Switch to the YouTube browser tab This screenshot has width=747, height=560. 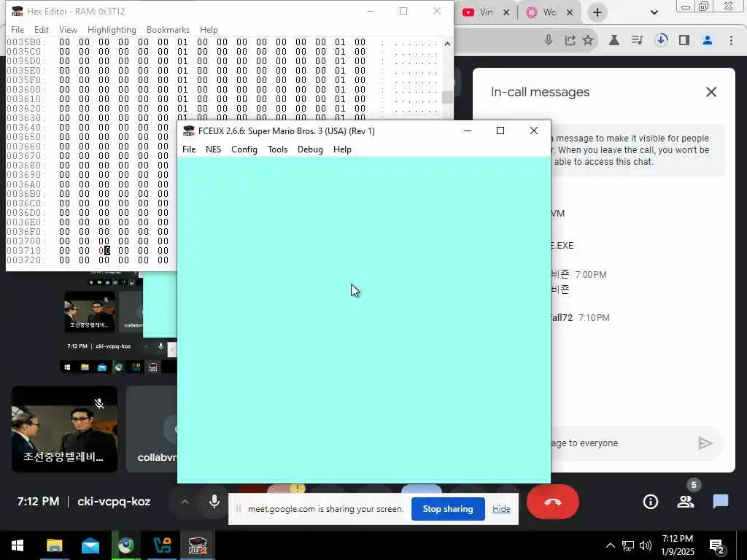pos(481,12)
